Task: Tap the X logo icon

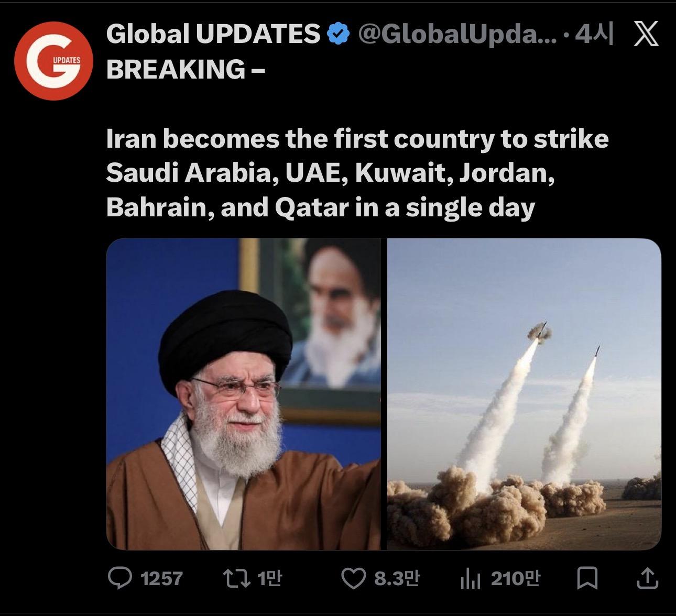Action: pyautogui.click(x=646, y=36)
